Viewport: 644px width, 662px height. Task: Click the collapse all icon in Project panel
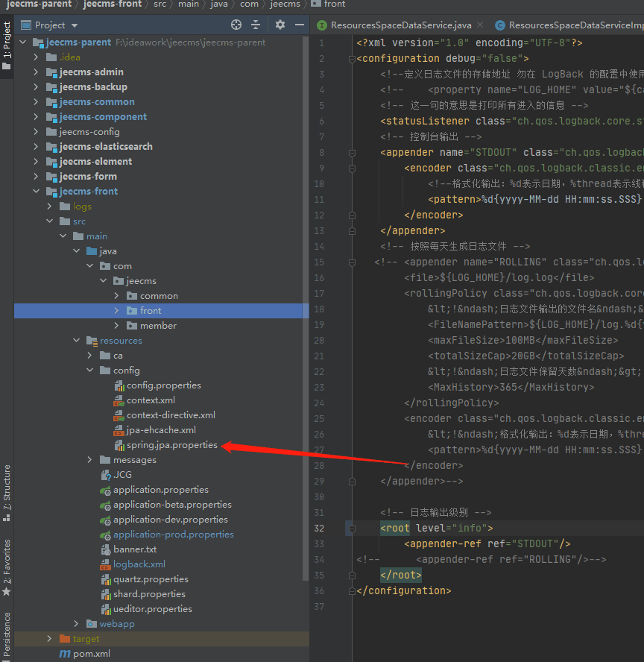tap(257, 25)
